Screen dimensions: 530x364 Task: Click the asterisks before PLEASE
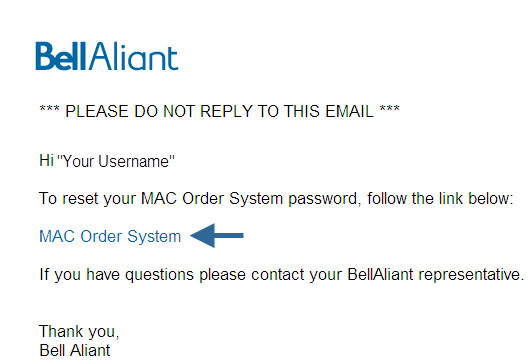pos(49,109)
